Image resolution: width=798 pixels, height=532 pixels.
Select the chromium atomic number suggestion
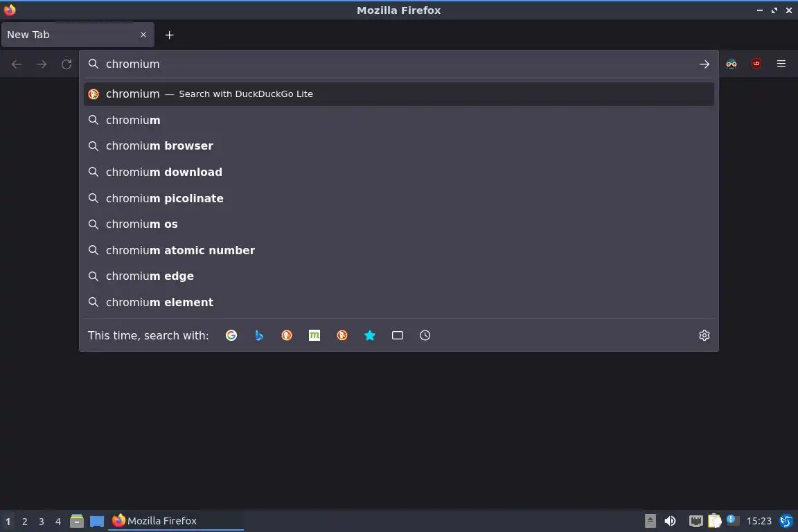click(x=399, y=251)
